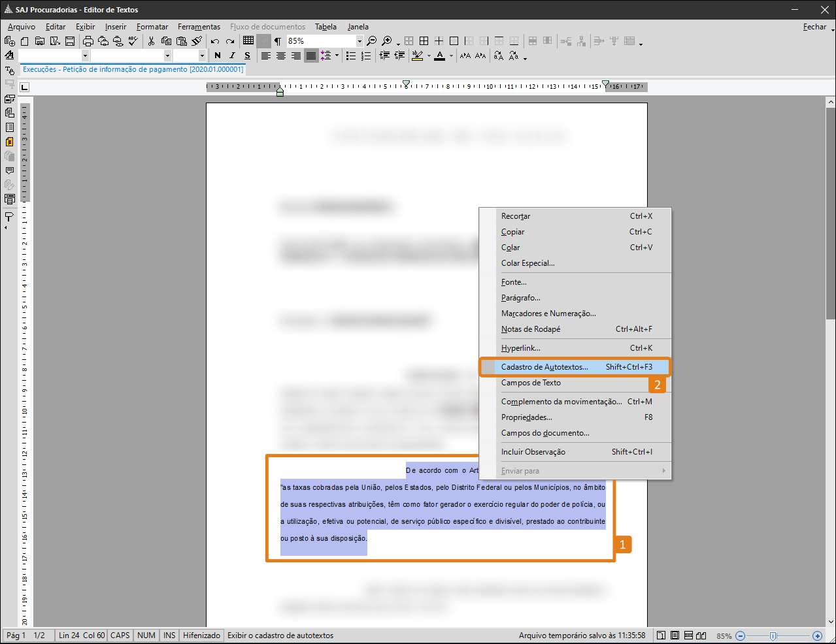Click the bulleted list icon

(351, 56)
